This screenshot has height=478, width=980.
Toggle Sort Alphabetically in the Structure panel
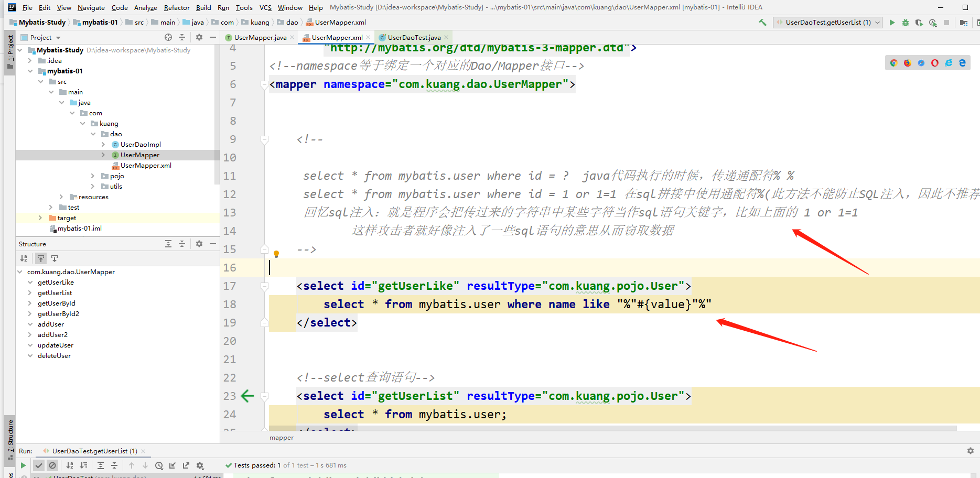point(24,258)
